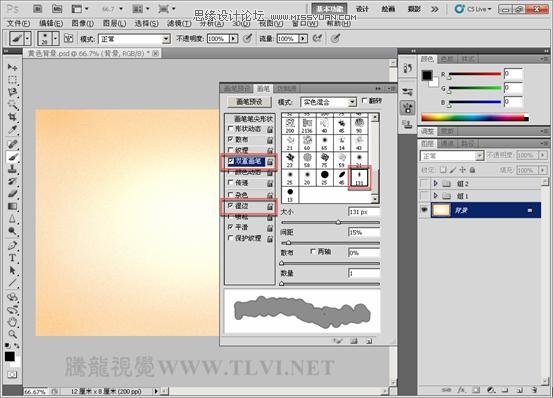The height and width of the screenshot is (398, 553).
Task: Hide the 背景 layer with eye icon
Action: click(x=424, y=210)
